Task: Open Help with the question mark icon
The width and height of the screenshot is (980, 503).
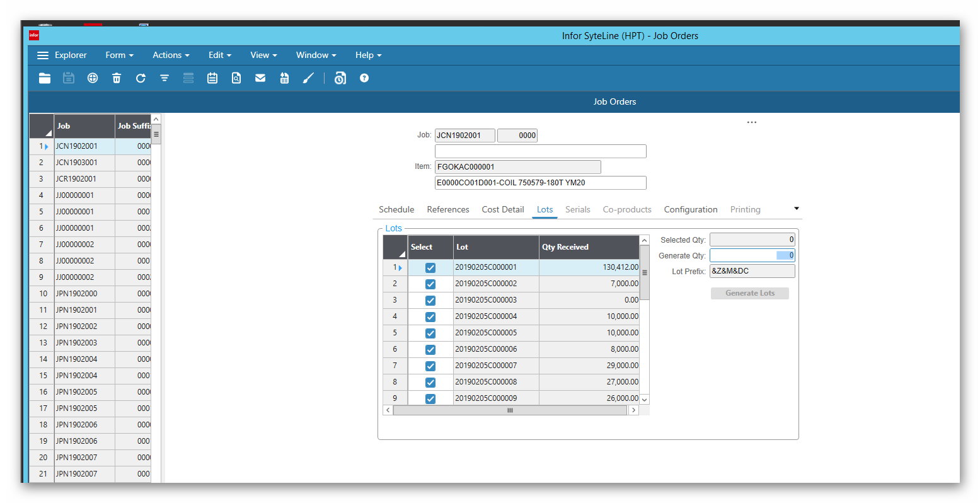Action: pyautogui.click(x=364, y=78)
